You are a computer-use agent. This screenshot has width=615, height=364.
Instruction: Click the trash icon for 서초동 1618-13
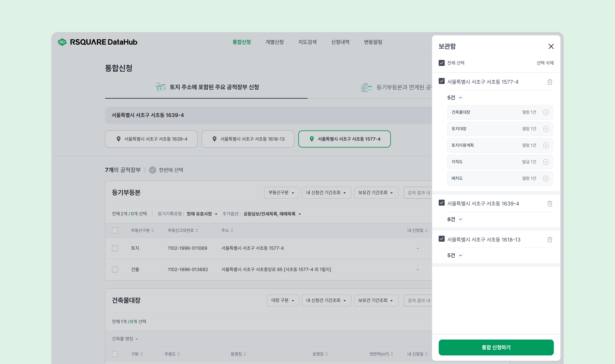[549, 240]
